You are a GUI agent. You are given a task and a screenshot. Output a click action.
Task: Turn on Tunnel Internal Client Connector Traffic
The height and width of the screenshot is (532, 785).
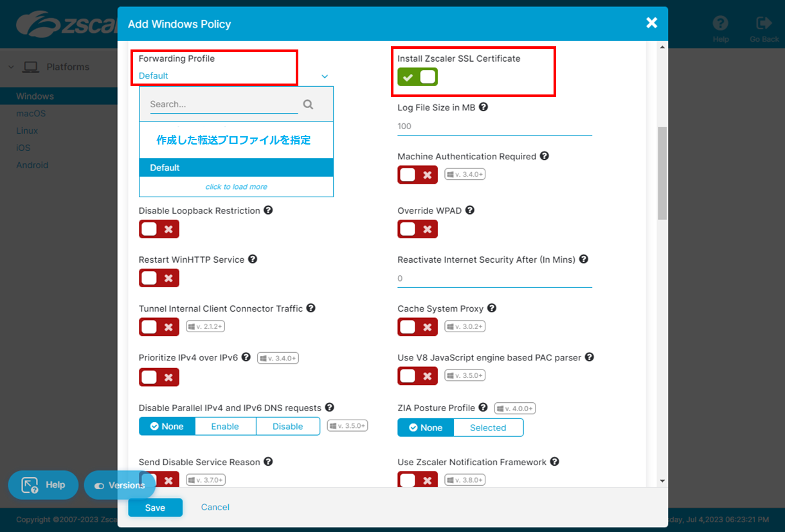click(159, 326)
